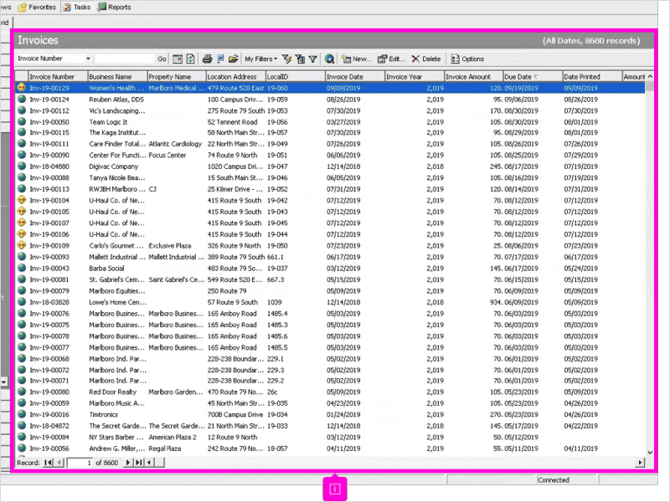Click the globe search icon in toolbar
This screenshot has height=502, width=670.
pos(329,59)
